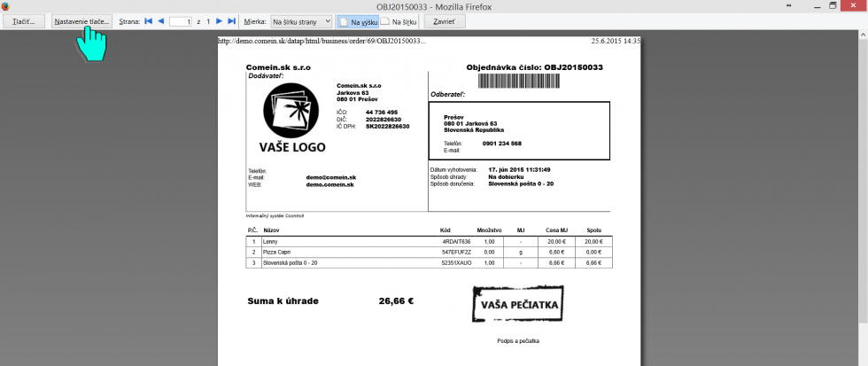Click the Pizza Capri row name
The width and height of the screenshot is (868, 366).
coord(275,252)
